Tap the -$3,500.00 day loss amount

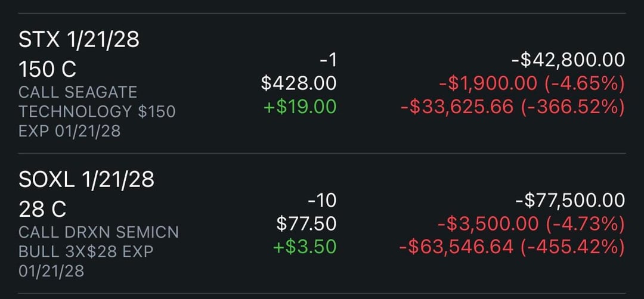point(484,223)
